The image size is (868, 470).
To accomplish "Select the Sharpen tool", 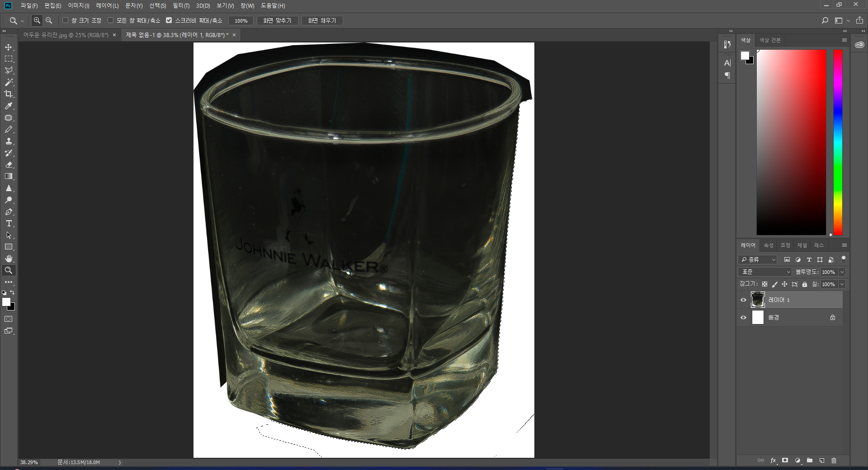I will pos(9,188).
